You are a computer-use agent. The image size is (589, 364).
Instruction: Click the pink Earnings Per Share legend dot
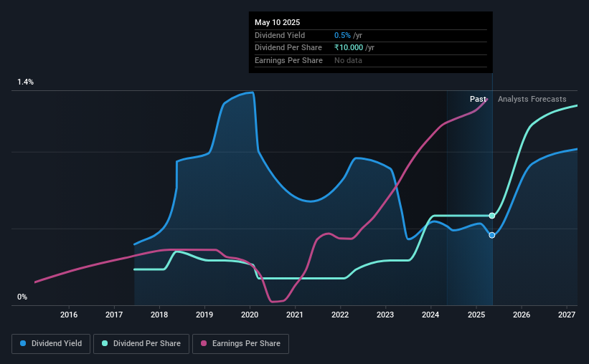[x=204, y=343]
